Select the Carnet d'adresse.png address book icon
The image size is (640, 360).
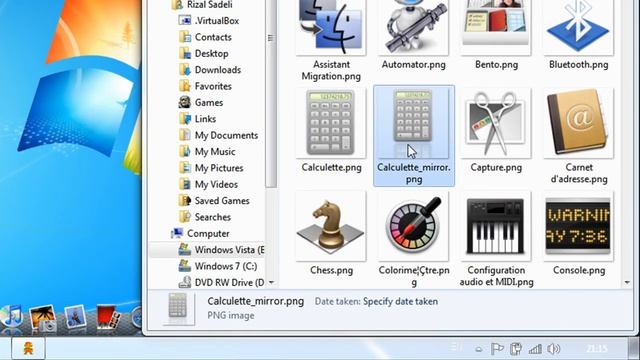point(578,123)
